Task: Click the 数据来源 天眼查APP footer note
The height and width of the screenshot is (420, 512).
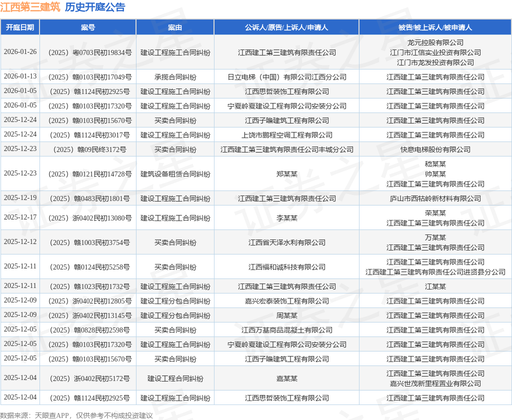Action: click(76, 415)
